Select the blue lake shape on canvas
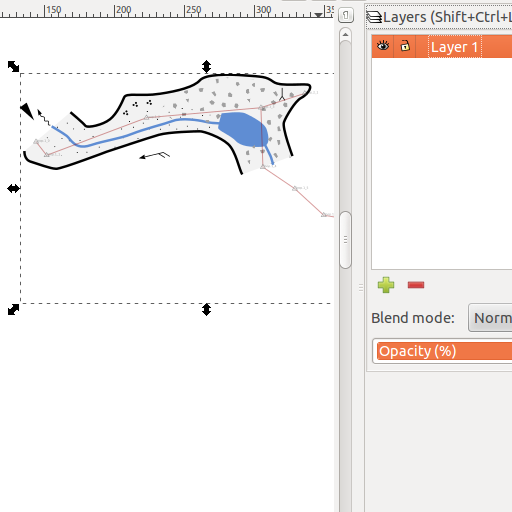Screen dimensions: 512x512 coord(243,129)
